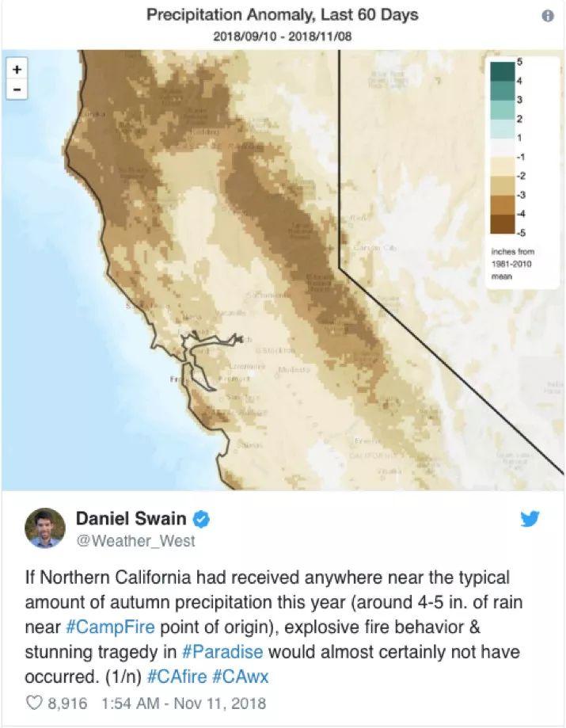Click the 8,916 likes count
Screen dimensions: 566x728
pos(67,703)
